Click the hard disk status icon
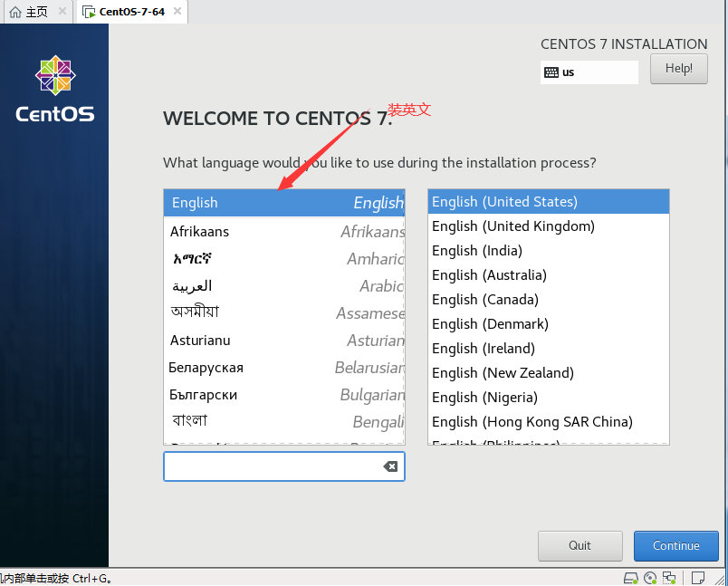The height and width of the screenshot is (586, 728). pos(630,578)
